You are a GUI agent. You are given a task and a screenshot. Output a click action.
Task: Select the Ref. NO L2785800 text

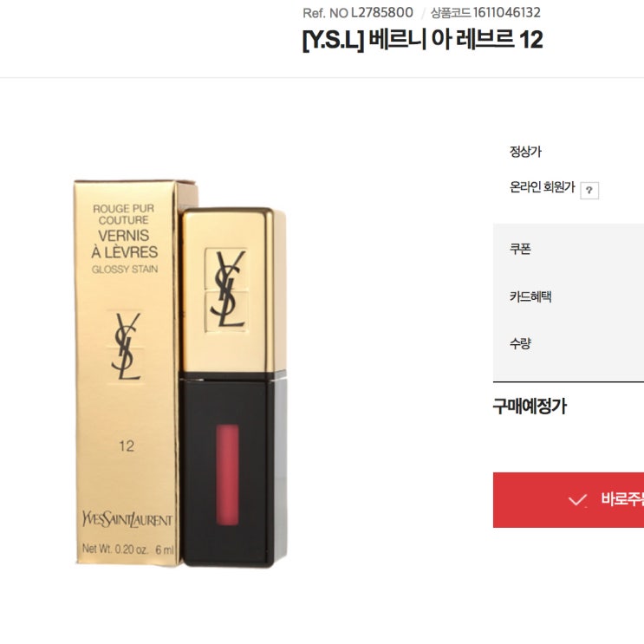click(x=358, y=13)
